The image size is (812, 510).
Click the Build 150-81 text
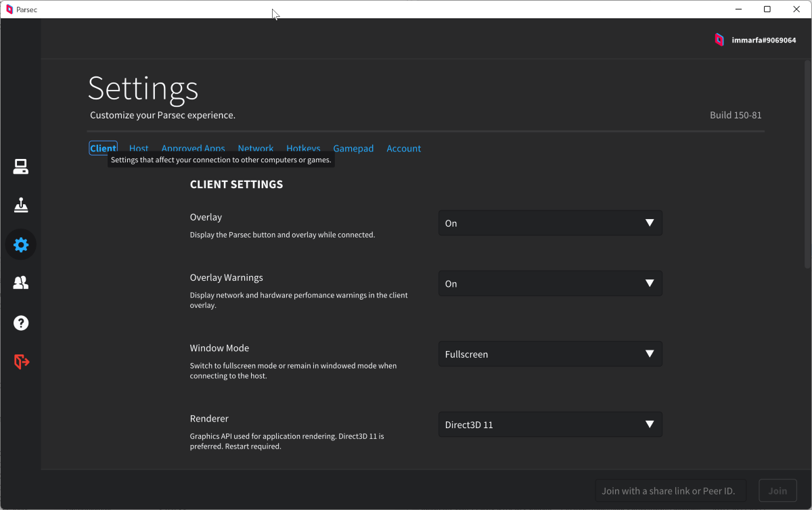(x=736, y=115)
